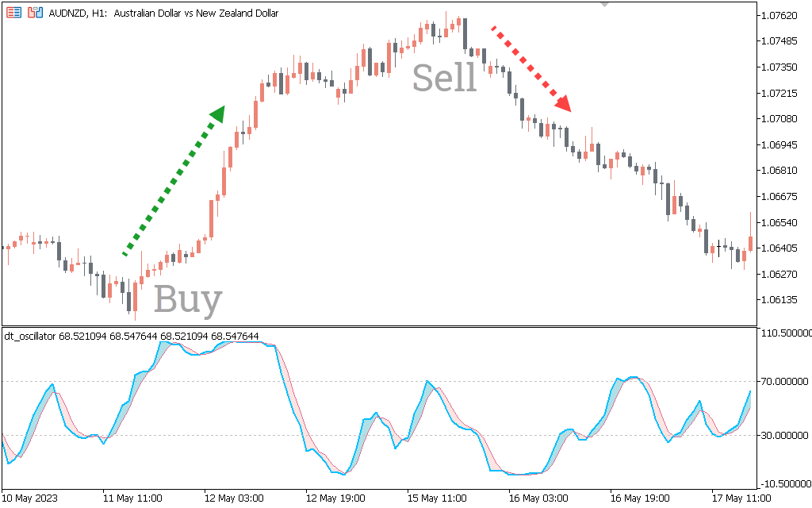Click the 12 May 03:00 time label
Screen dimensions: 812x508
point(235,498)
